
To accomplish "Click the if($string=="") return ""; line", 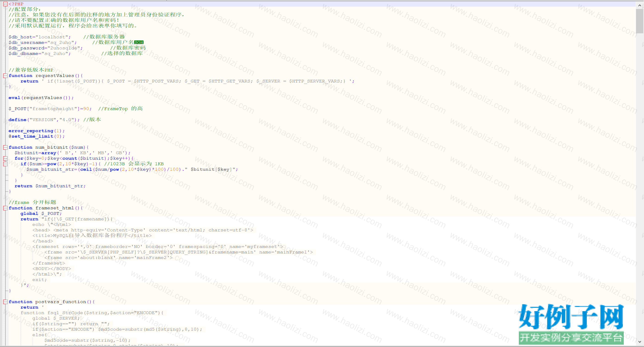I will click(71, 324).
